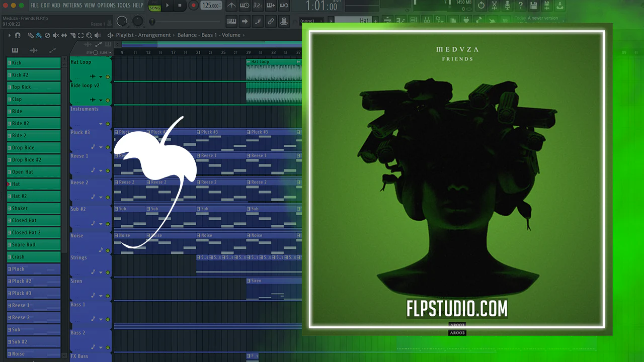Select the Snare Roll pattern
The width and height of the screenshot is (644, 362).
tap(34, 245)
